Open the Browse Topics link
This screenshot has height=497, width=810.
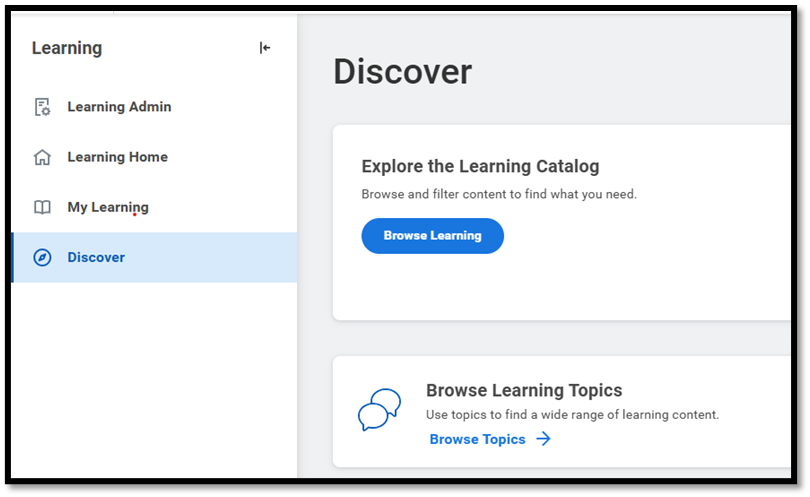[477, 439]
